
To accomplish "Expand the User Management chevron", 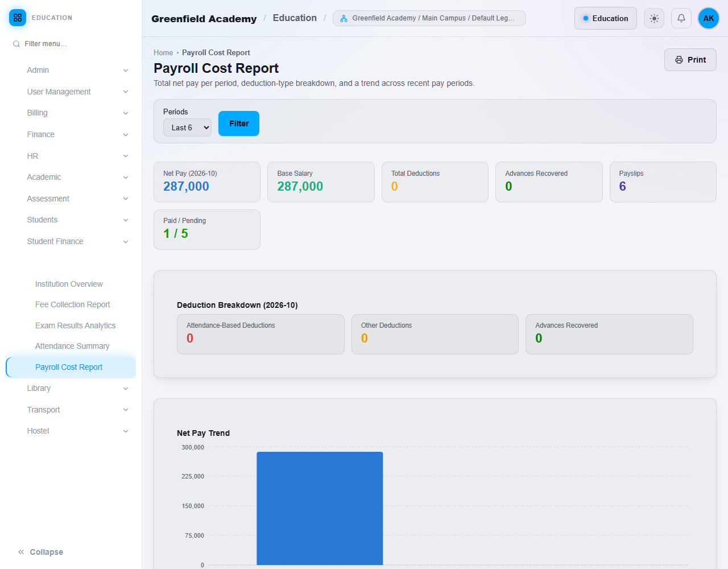I will tap(126, 92).
